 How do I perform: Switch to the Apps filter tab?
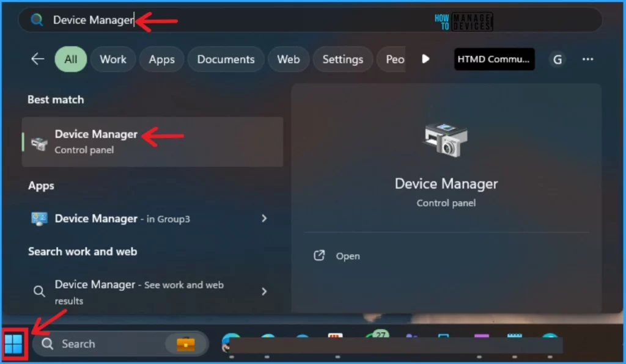coord(161,59)
